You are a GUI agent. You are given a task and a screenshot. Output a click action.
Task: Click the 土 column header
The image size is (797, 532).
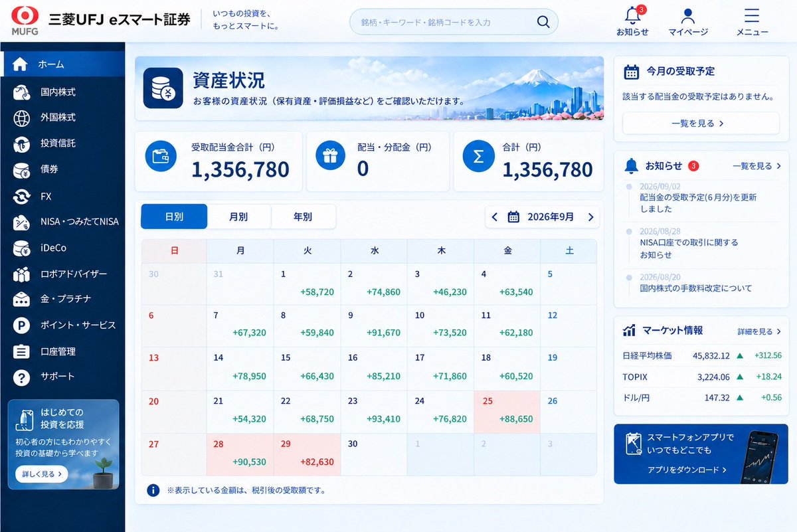pos(569,251)
